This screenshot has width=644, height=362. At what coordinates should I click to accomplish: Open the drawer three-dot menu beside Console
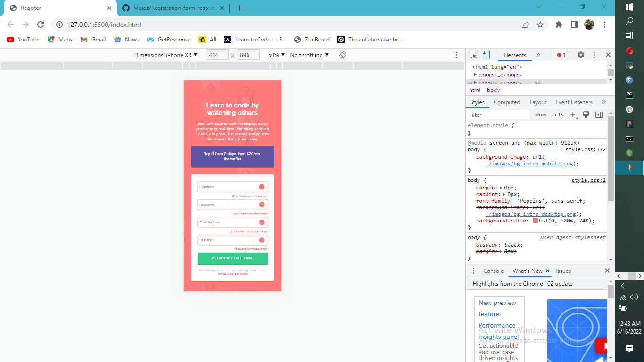point(473,271)
